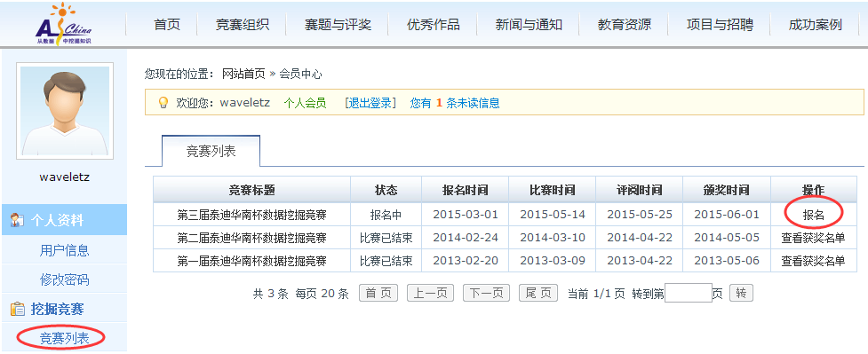
Task: Click the 尾页 pagination button
Action: click(538, 293)
